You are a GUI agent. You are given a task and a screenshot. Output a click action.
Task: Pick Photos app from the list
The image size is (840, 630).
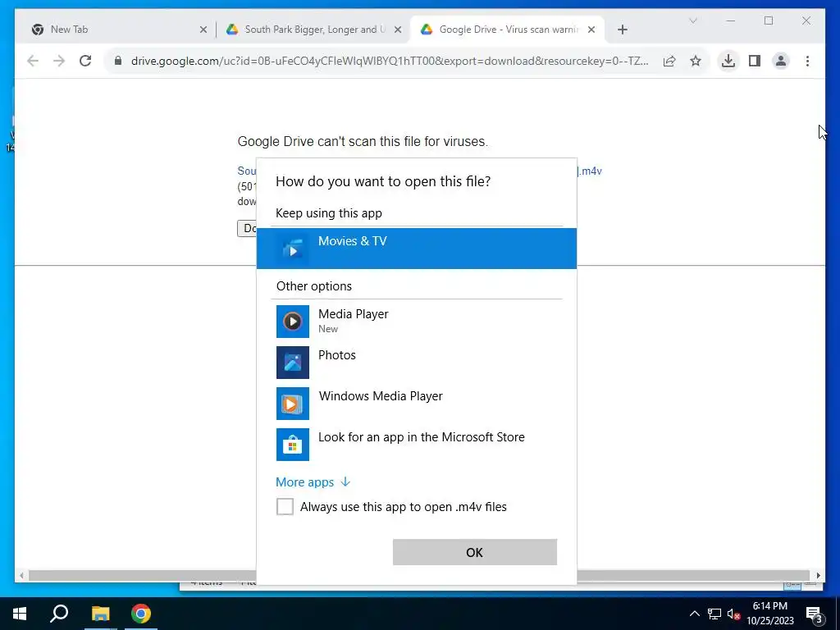tap(416, 362)
